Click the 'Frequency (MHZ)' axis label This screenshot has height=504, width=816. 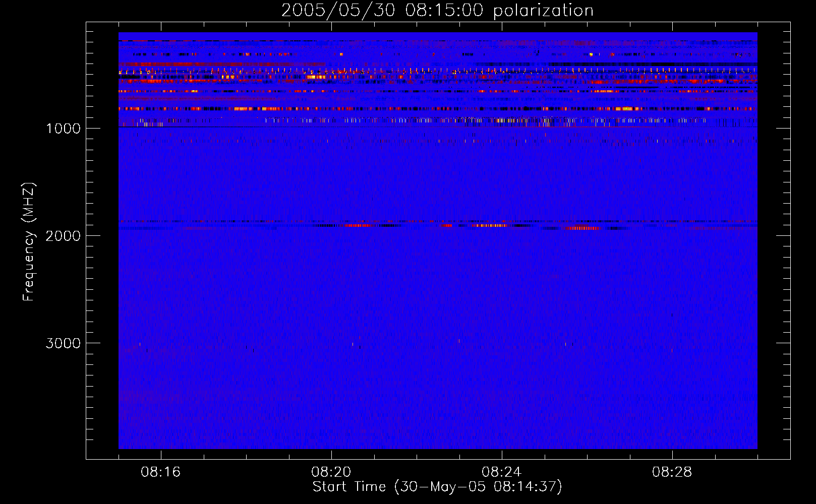29,242
